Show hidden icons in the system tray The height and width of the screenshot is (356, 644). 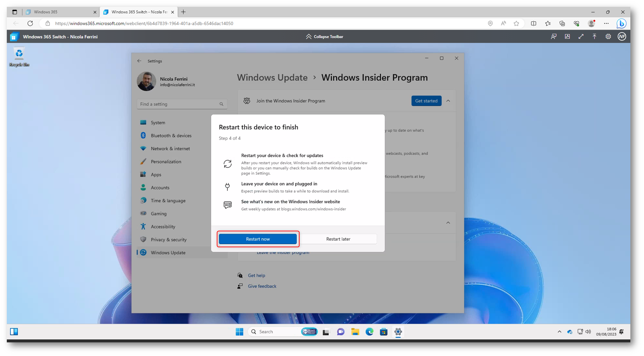coord(559,332)
